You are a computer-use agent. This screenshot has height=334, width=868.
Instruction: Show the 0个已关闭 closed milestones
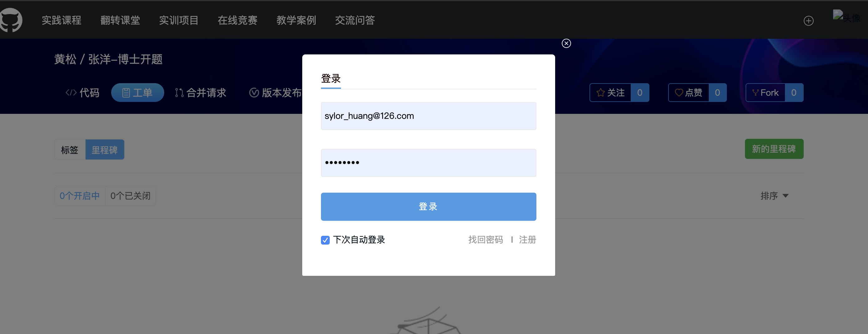pos(131,196)
